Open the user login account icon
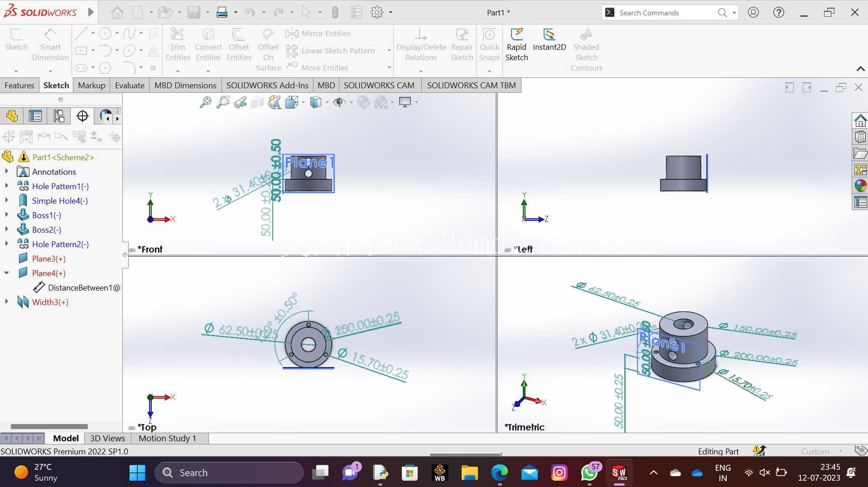The height and width of the screenshot is (487, 868). click(x=753, y=12)
